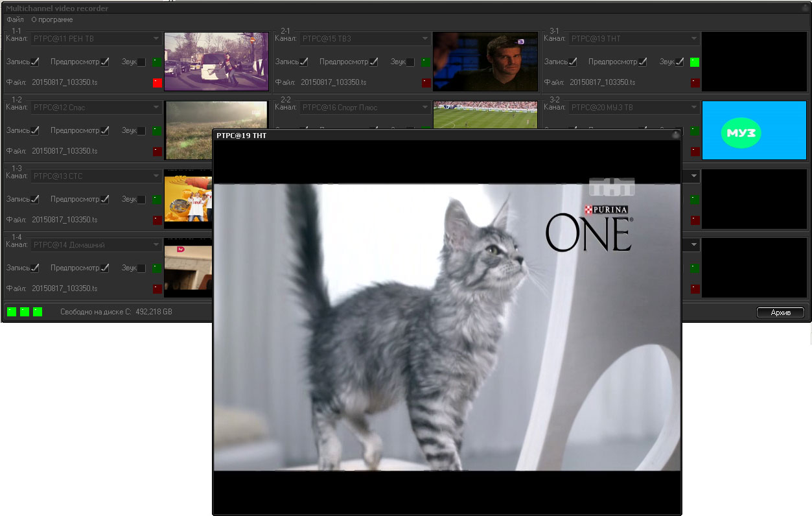Viewport: 812px width, 516px height.
Task: Click the first green square in the status bar
Action: [x=12, y=312]
